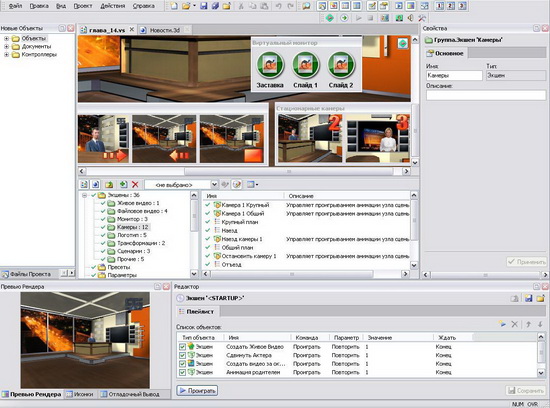The image size is (550, 408).
Task: Click the Применить button
Action: click(527, 262)
